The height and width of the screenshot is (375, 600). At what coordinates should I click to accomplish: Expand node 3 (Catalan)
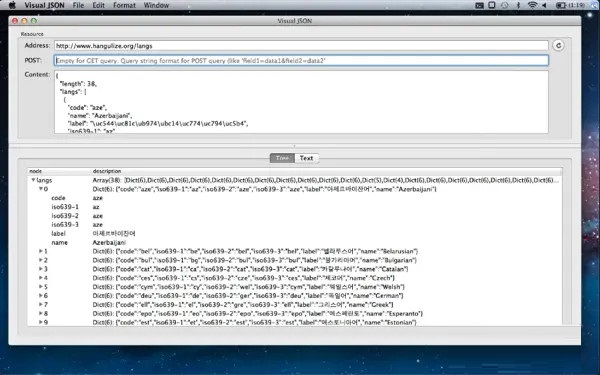pos(41,269)
